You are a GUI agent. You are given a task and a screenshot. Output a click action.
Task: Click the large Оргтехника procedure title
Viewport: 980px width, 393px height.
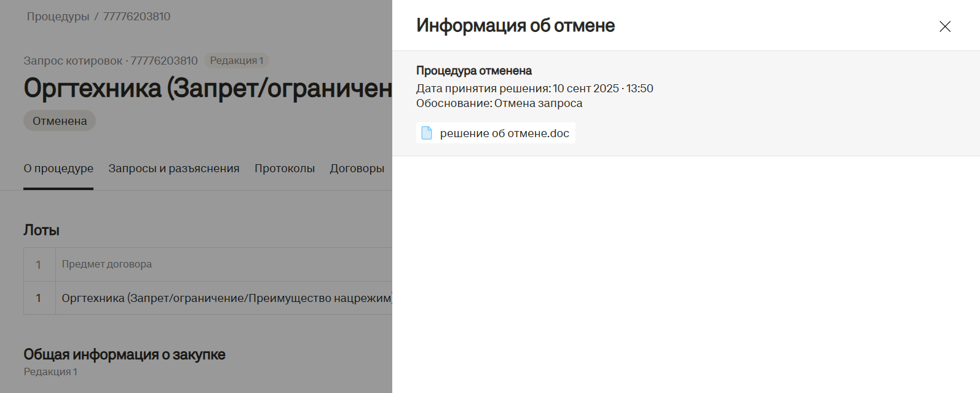coord(208,89)
